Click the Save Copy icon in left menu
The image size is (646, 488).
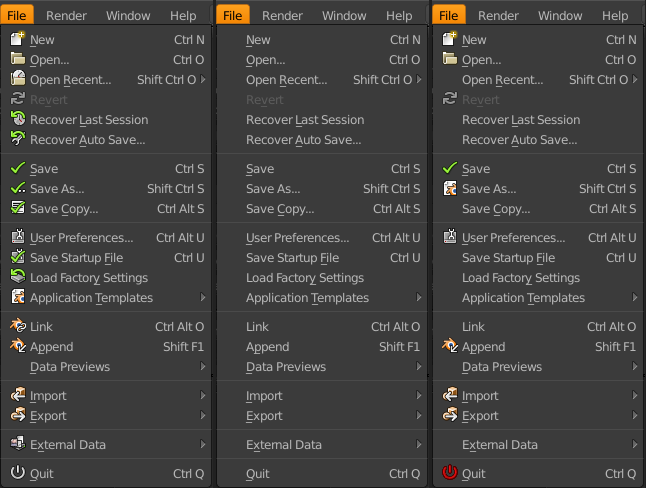tap(18, 208)
